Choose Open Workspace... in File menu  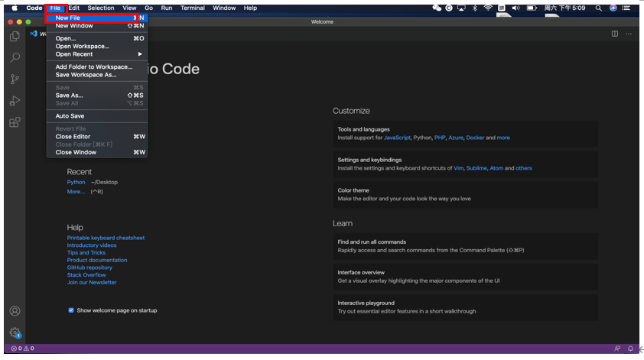pyautogui.click(x=97, y=47)
